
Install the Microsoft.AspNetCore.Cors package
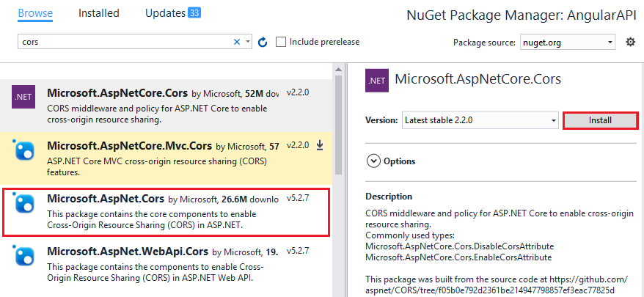click(x=600, y=120)
